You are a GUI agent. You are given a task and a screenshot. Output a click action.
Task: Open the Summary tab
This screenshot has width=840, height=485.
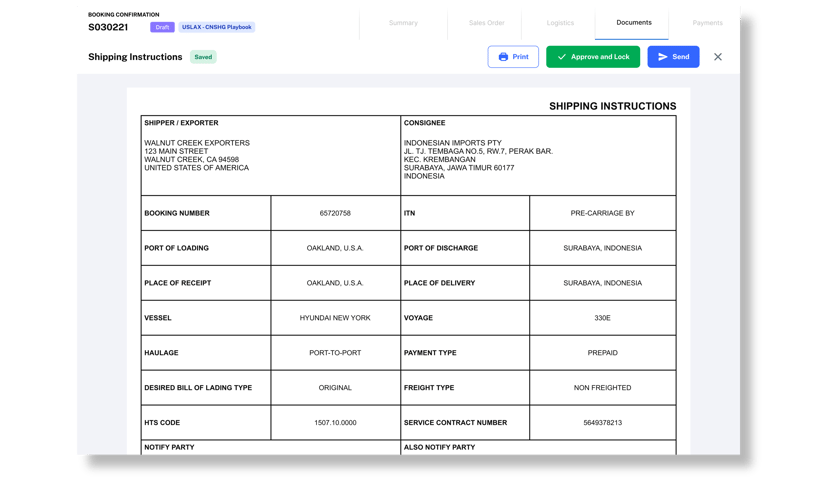coord(403,23)
